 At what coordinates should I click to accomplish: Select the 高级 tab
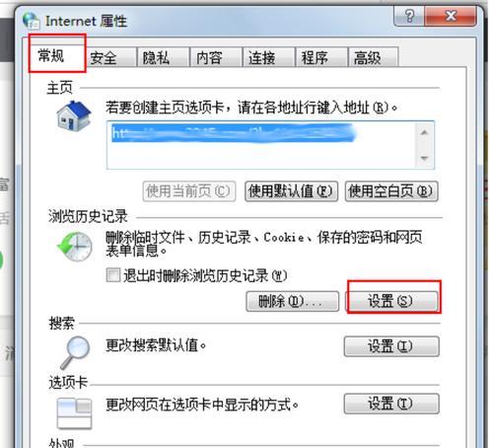point(373,57)
